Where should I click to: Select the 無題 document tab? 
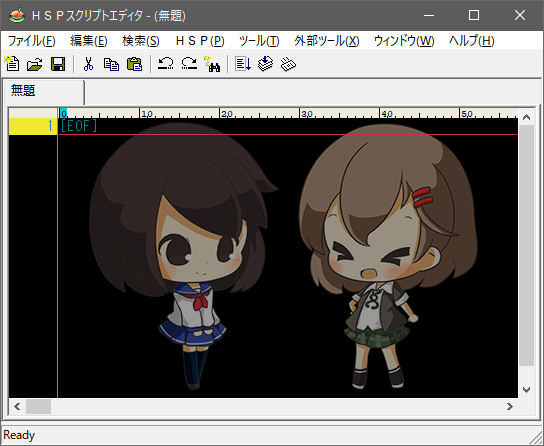(43, 91)
